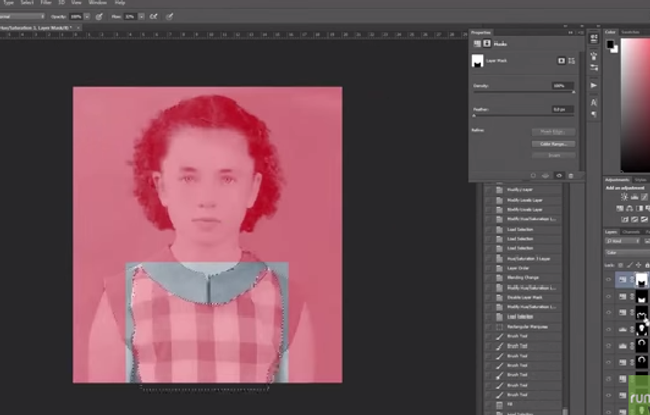Open the Filter menu
Image resolution: width=650 pixels, height=415 pixels.
[x=46, y=2]
